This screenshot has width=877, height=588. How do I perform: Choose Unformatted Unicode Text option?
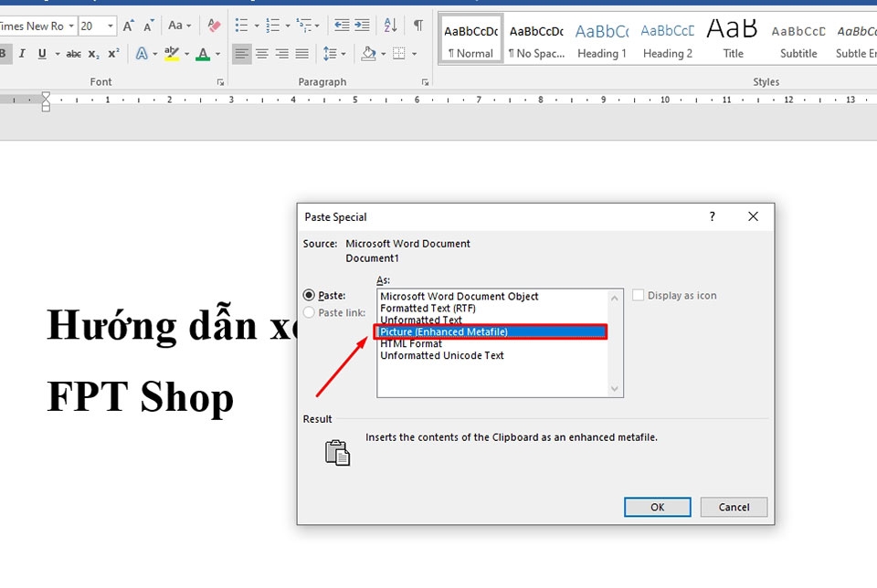(442, 355)
